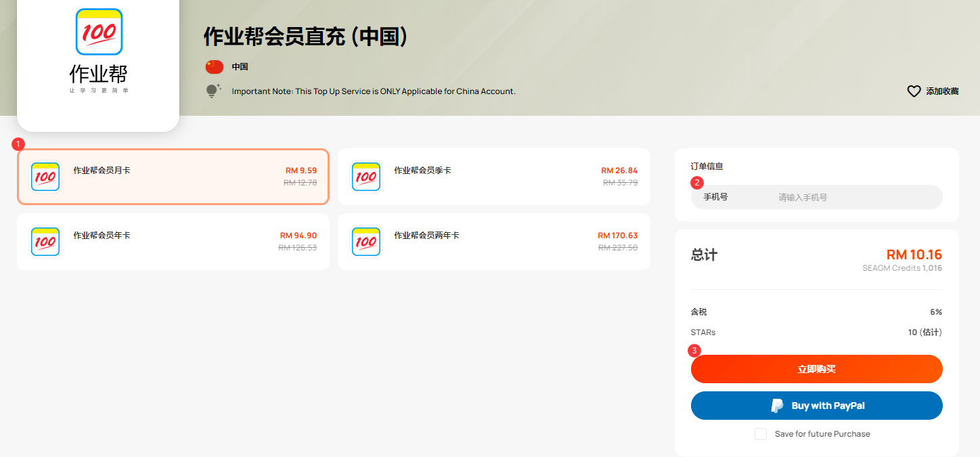The width and height of the screenshot is (980, 457).
Task: Click the struck-through RM 126.53 price
Action: point(298,247)
